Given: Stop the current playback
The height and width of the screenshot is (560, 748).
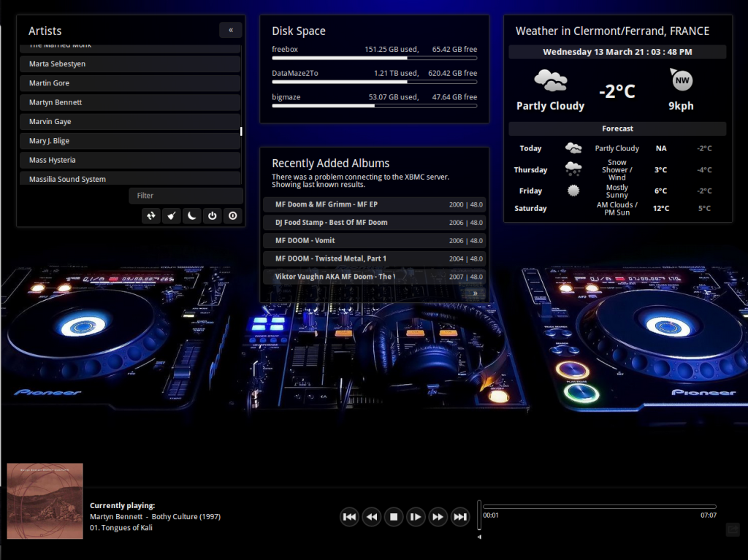Looking at the screenshot, I should 393,517.
